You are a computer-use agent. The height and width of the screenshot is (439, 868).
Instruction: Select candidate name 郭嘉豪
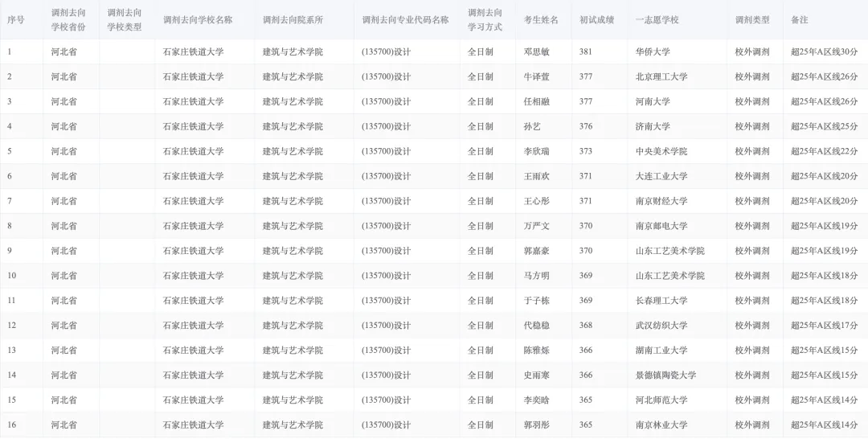tap(536, 252)
